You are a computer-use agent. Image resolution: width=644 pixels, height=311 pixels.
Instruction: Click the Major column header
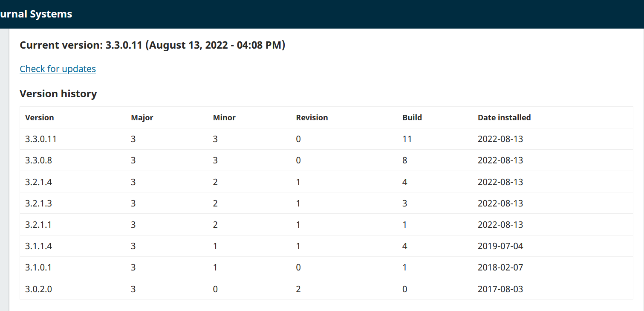142,117
